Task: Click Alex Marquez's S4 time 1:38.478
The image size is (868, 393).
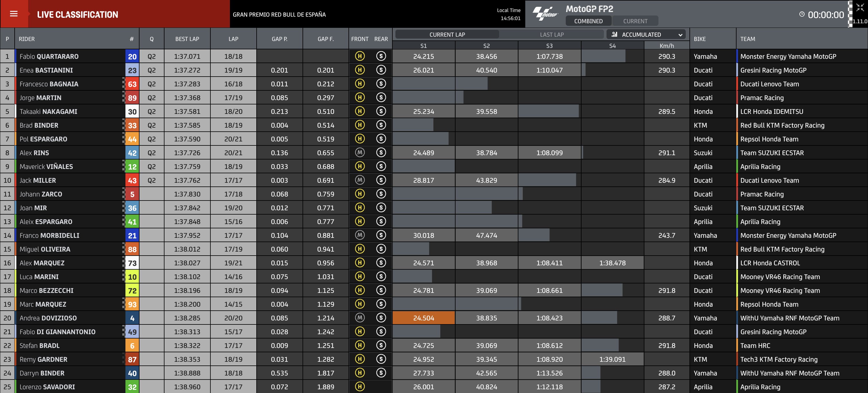Action: (612, 263)
